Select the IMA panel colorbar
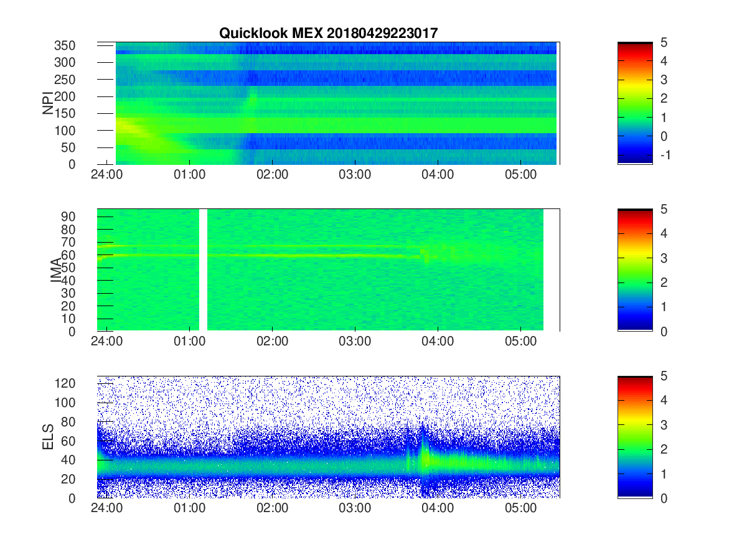The height and width of the screenshot is (560, 747). tap(635, 270)
